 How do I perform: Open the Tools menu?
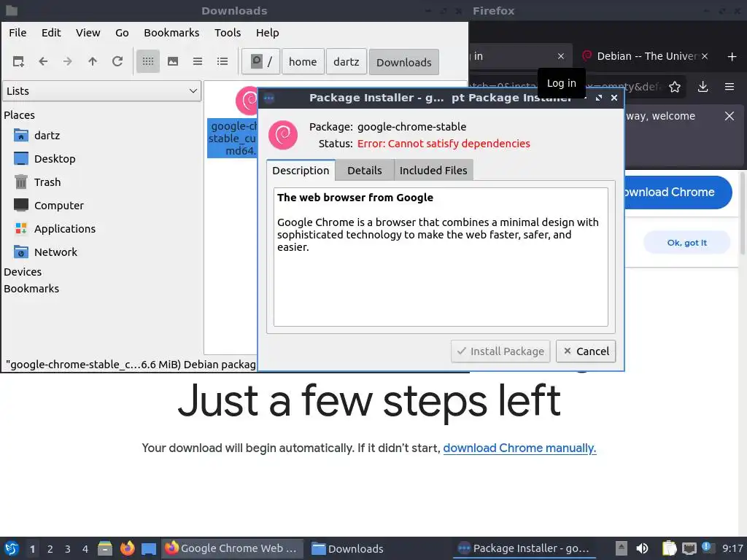click(x=228, y=33)
